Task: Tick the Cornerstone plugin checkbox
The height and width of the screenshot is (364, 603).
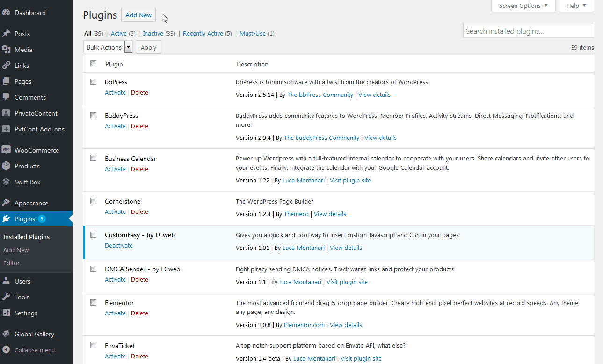Action: [94, 201]
